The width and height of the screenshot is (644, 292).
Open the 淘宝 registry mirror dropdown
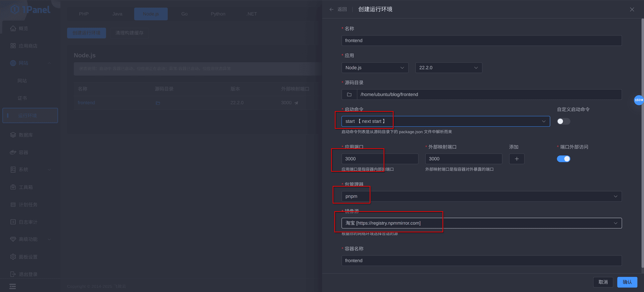click(481, 223)
